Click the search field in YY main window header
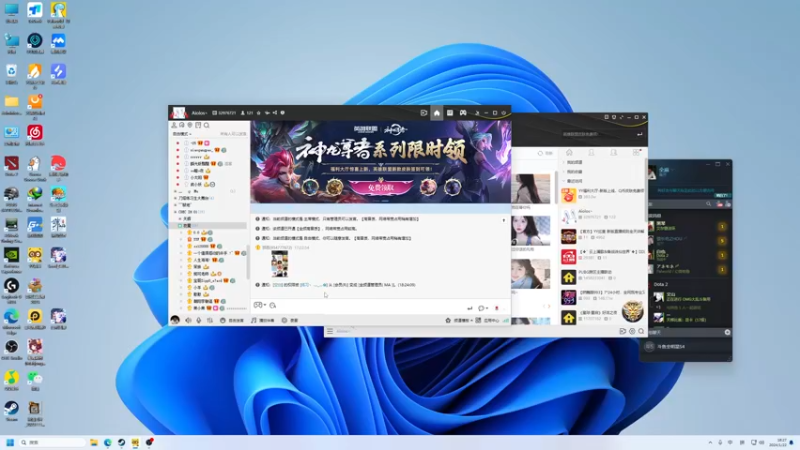The image size is (800, 450). click(x=597, y=134)
